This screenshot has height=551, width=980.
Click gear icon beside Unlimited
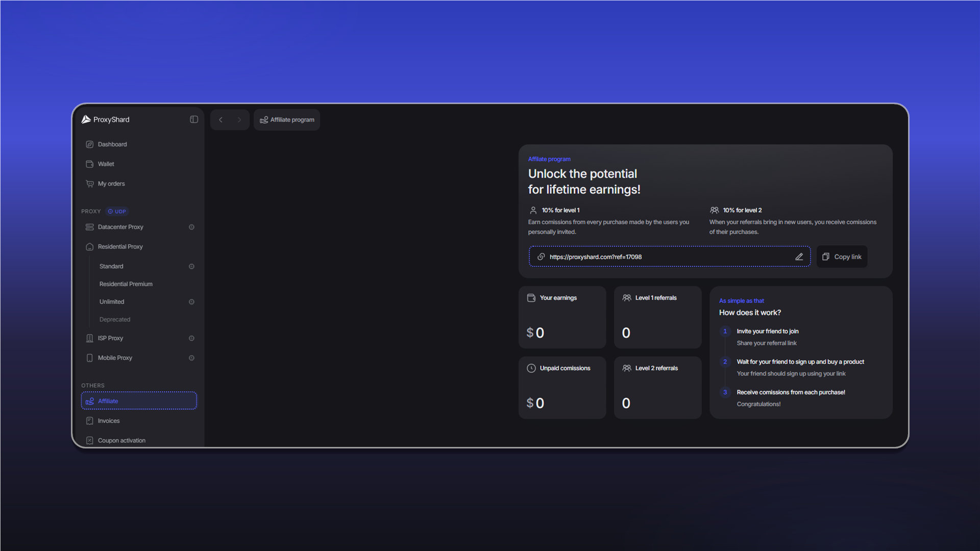point(191,302)
